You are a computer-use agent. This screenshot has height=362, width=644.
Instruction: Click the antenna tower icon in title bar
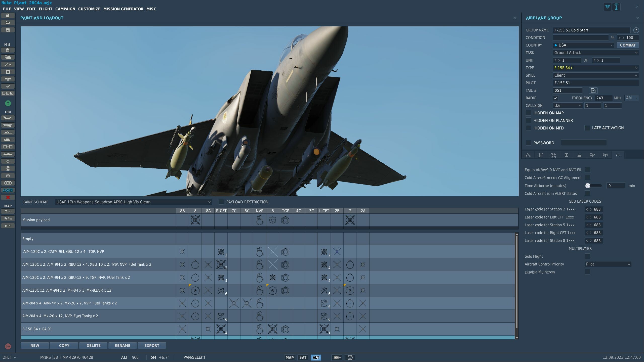pos(616,7)
